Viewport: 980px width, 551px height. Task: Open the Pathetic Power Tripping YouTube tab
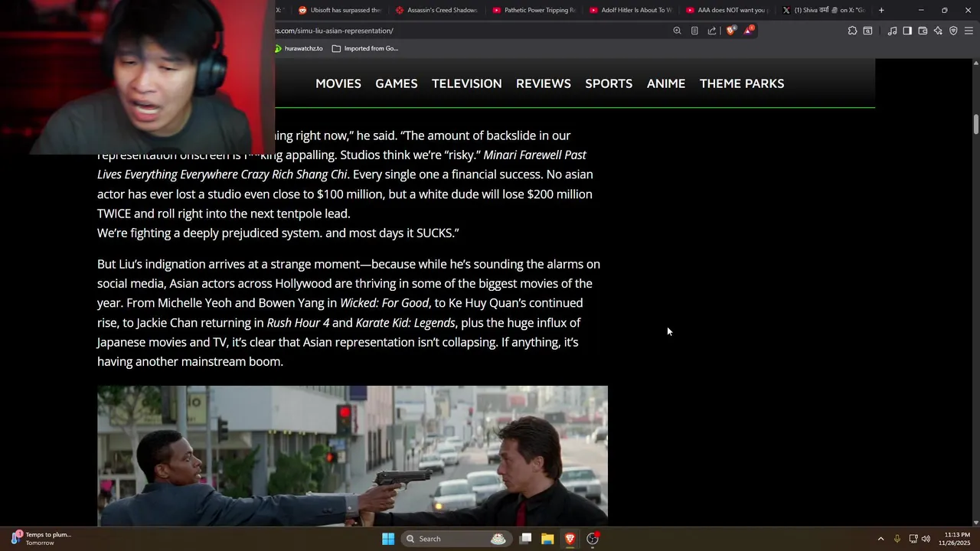click(534, 10)
